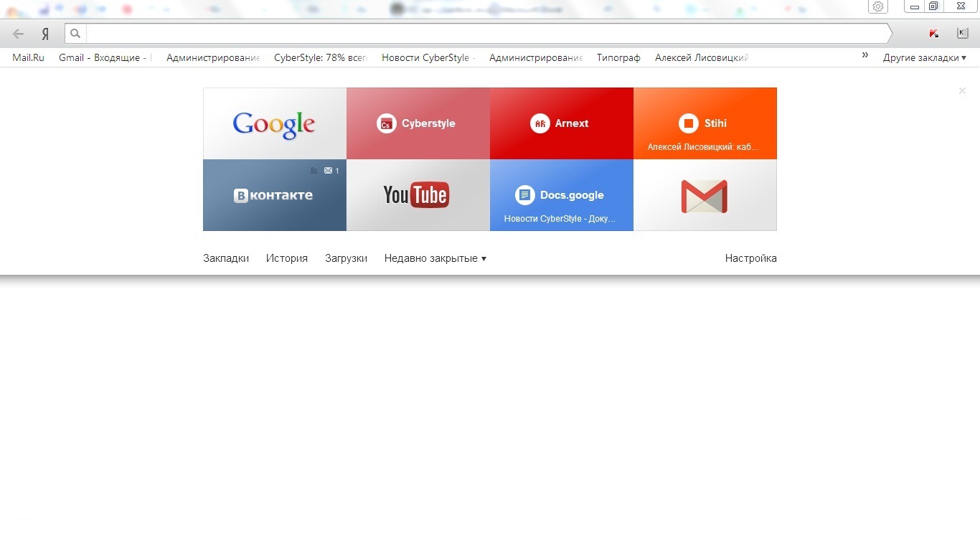Open the second Администрирование bookmark, after Новости CyberStyle
This screenshot has width=980, height=551.
(536, 57)
